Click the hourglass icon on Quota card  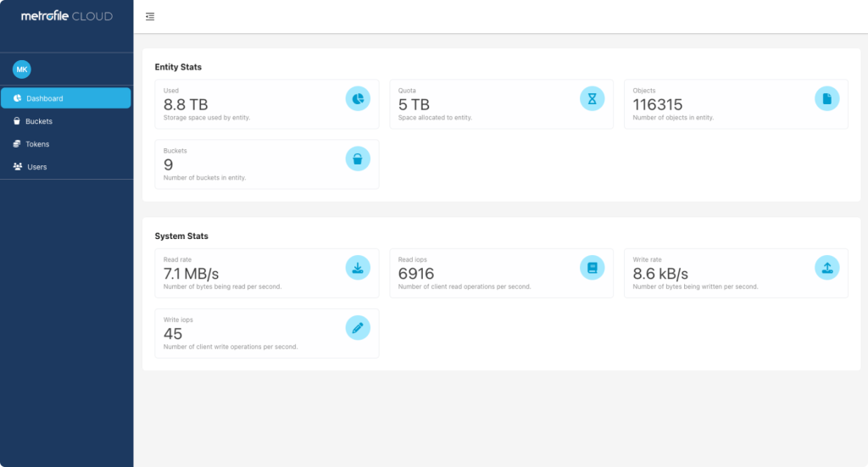pos(593,98)
